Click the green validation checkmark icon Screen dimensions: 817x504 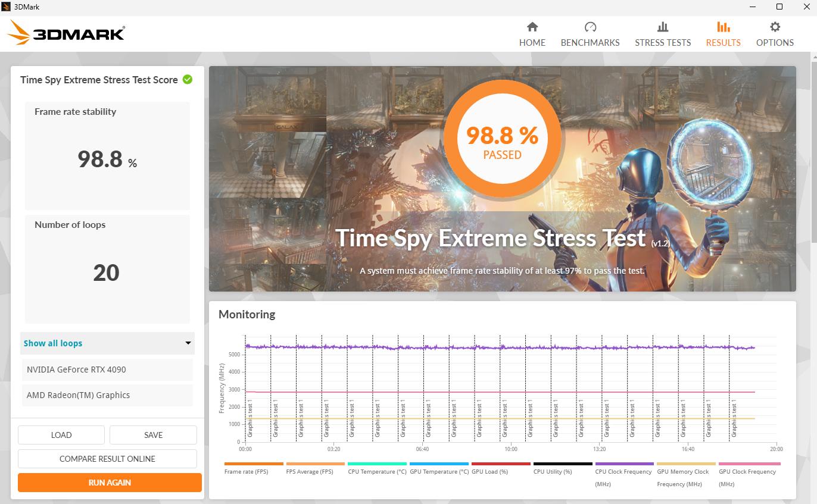(x=188, y=80)
